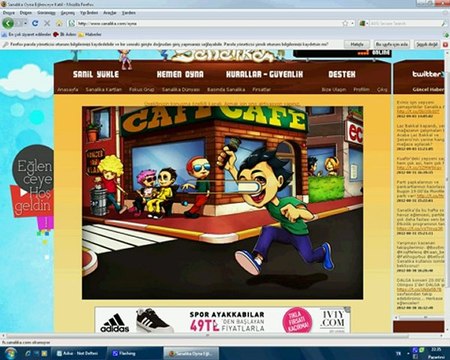Open the Dosya menu
The height and width of the screenshot is (360, 450).
tap(9, 13)
